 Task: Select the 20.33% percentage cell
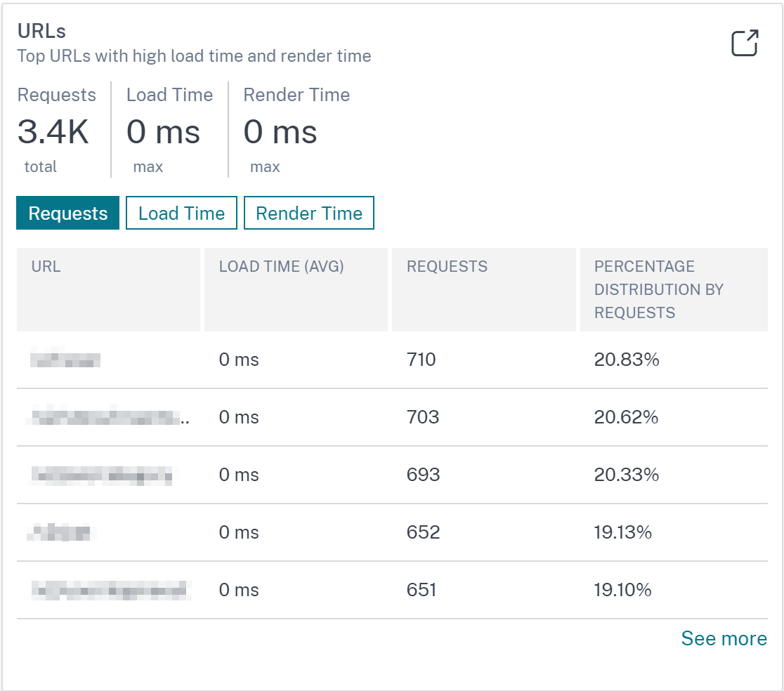pos(626,475)
